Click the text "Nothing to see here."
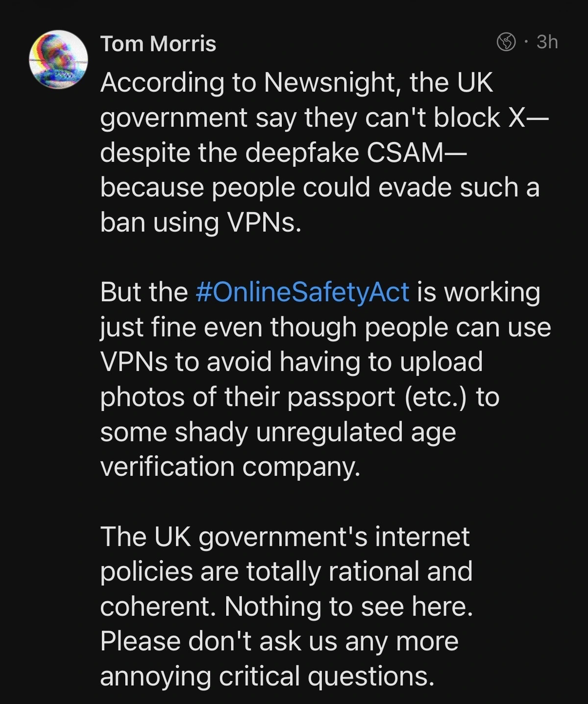588x704 pixels. coord(348,607)
